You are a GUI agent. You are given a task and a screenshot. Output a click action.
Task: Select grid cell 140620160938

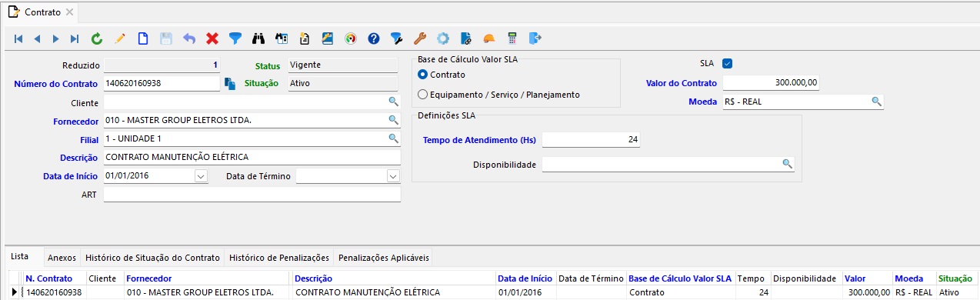tap(55, 292)
